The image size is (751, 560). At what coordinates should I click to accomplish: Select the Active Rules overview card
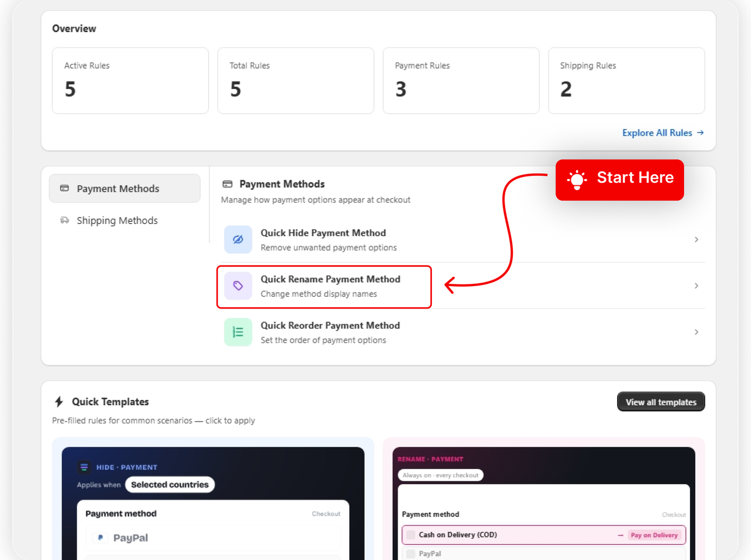pos(130,80)
